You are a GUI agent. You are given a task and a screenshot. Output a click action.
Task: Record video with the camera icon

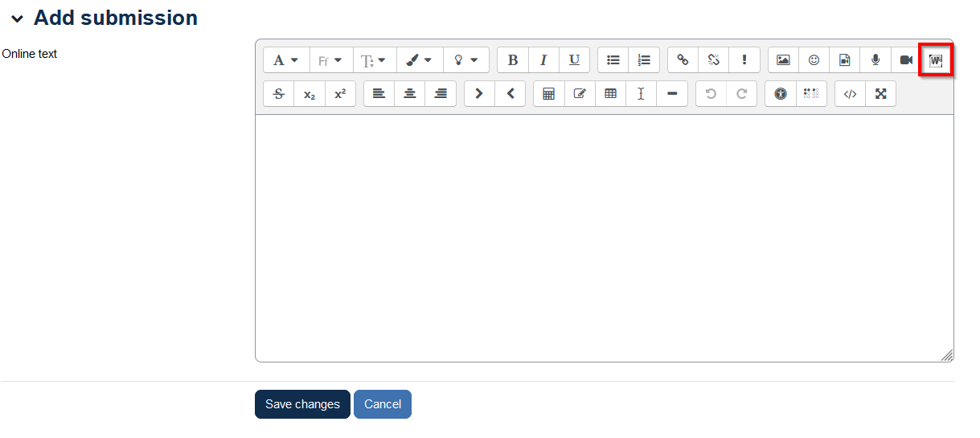pos(905,60)
